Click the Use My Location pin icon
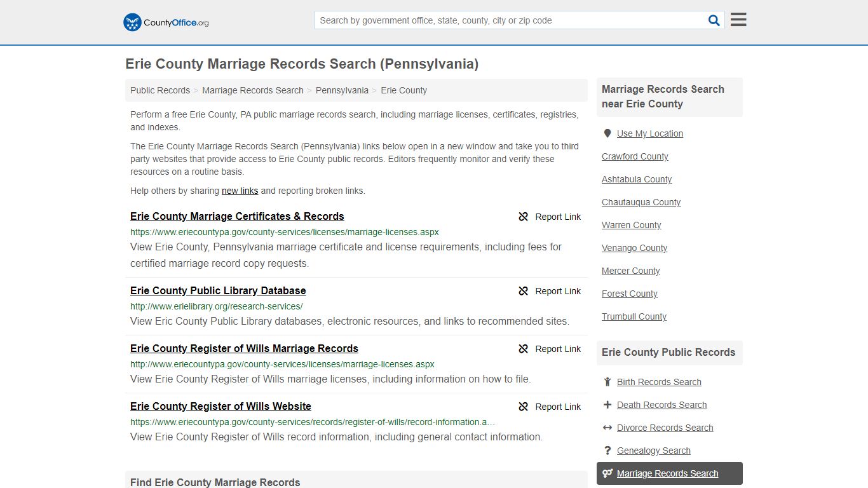 [607, 133]
